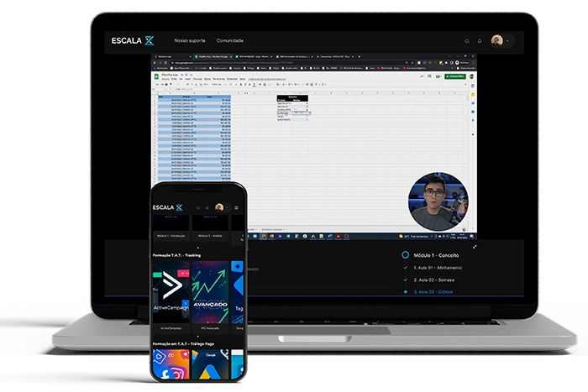Open the Nosso suporte menu item
This screenshot has width=588, height=392.
188,40
